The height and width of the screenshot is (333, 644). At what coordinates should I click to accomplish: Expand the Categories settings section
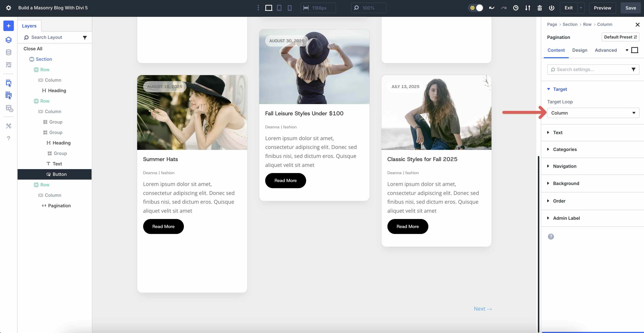point(565,149)
